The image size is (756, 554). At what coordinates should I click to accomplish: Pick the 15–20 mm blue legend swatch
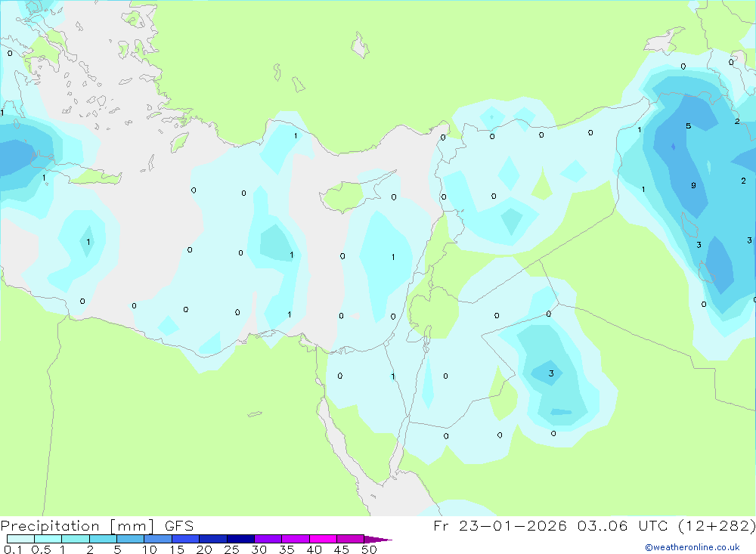coord(185,539)
